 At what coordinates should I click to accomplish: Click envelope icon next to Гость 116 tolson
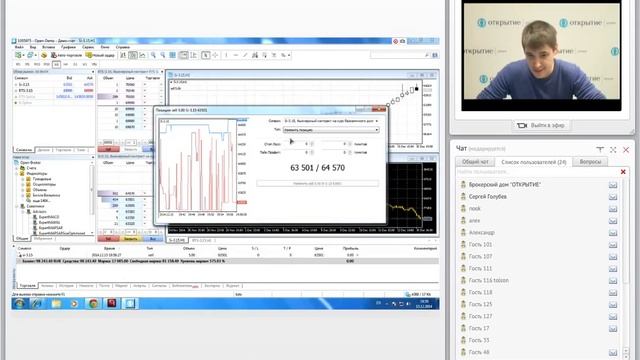pos(613,280)
